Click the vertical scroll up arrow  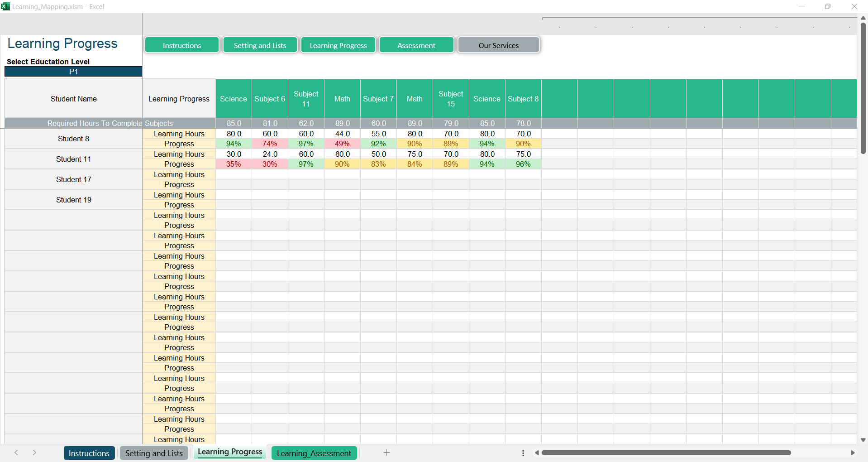(863, 18)
